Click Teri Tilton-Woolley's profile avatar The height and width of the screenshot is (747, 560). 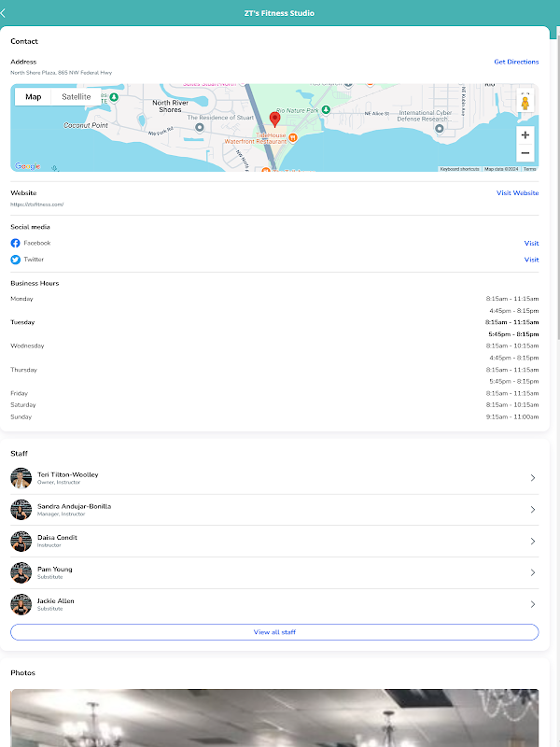click(x=21, y=478)
